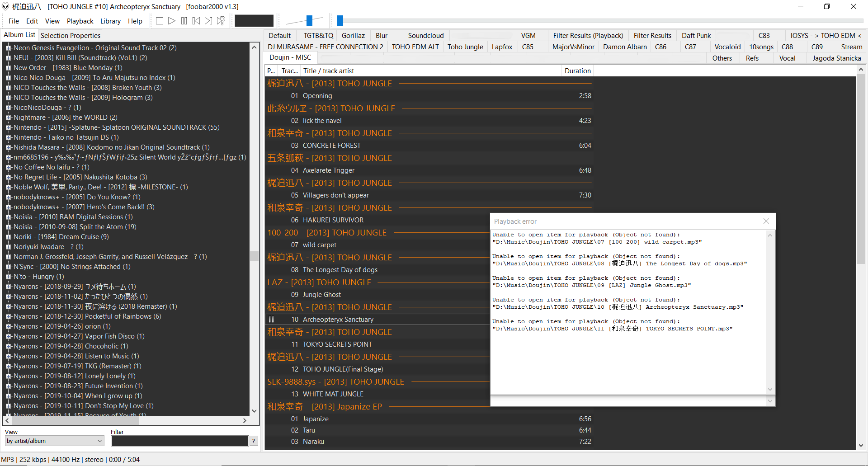Open the Library menu
Image resolution: width=868 pixels, height=466 pixels.
[x=110, y=21]
